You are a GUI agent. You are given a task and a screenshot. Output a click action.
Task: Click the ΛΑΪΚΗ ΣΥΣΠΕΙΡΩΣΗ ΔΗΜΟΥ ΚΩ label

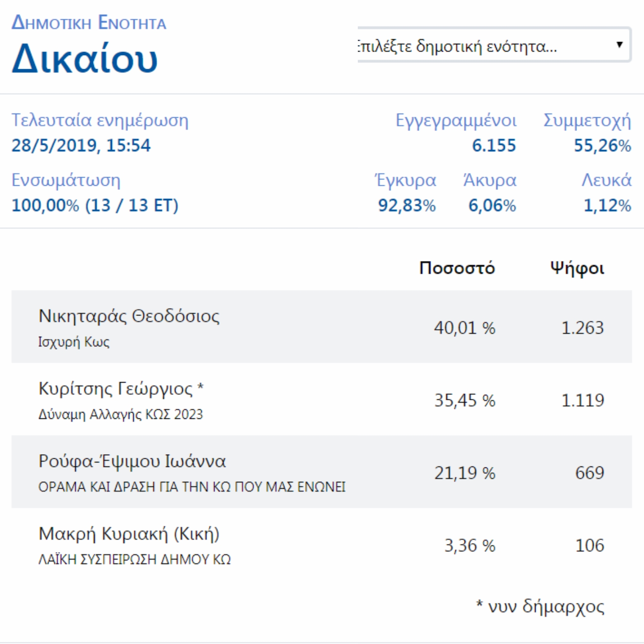click(x=134, y=559)
